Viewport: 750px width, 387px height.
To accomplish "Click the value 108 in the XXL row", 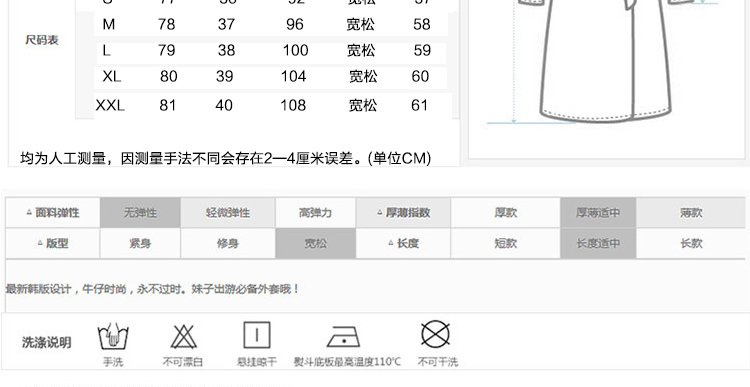I will 293,105.
